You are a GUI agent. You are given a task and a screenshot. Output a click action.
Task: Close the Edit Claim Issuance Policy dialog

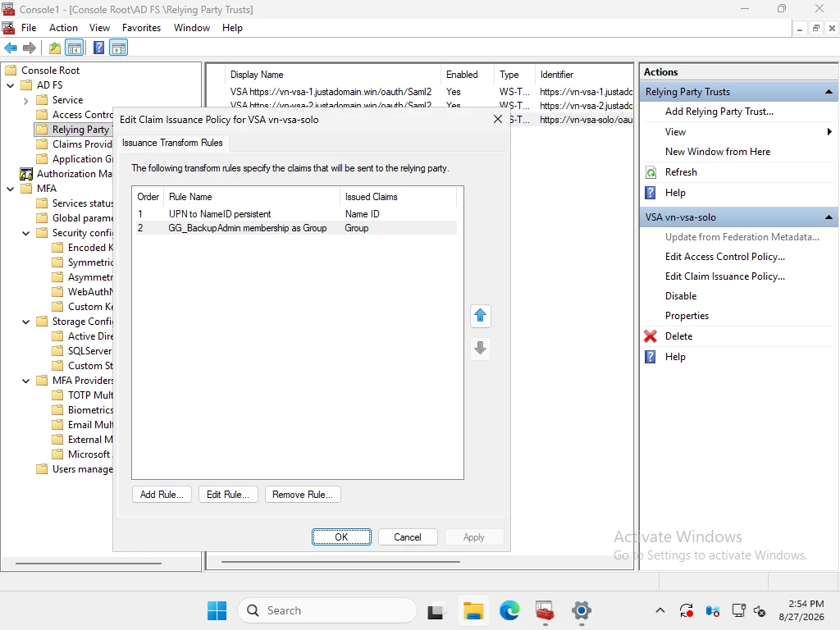pos(498,119)
